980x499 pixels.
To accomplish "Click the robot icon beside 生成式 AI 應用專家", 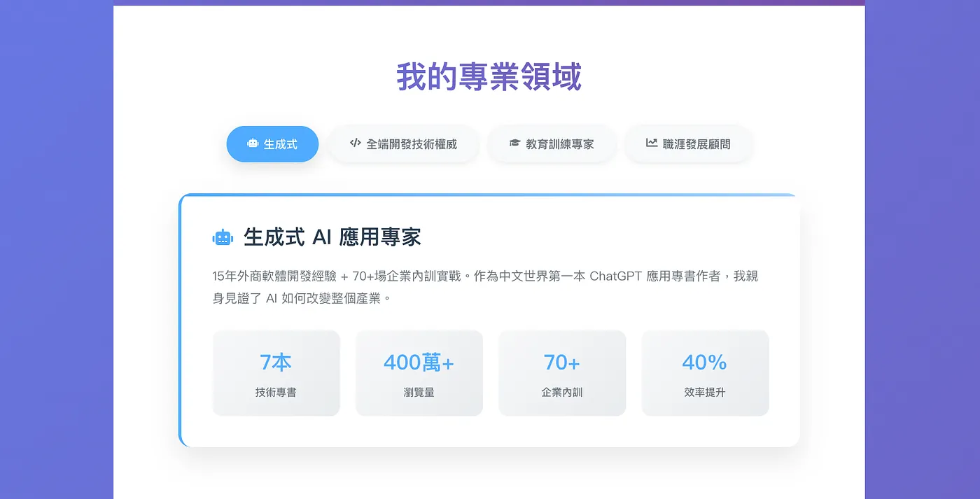I will click(x=223, y=238).
